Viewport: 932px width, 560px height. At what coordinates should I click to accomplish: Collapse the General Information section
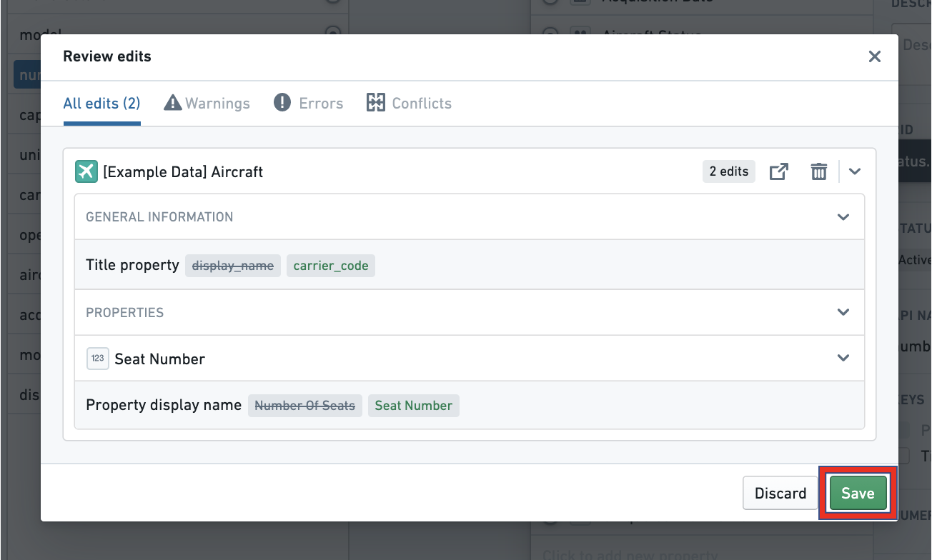pos(843,216)
